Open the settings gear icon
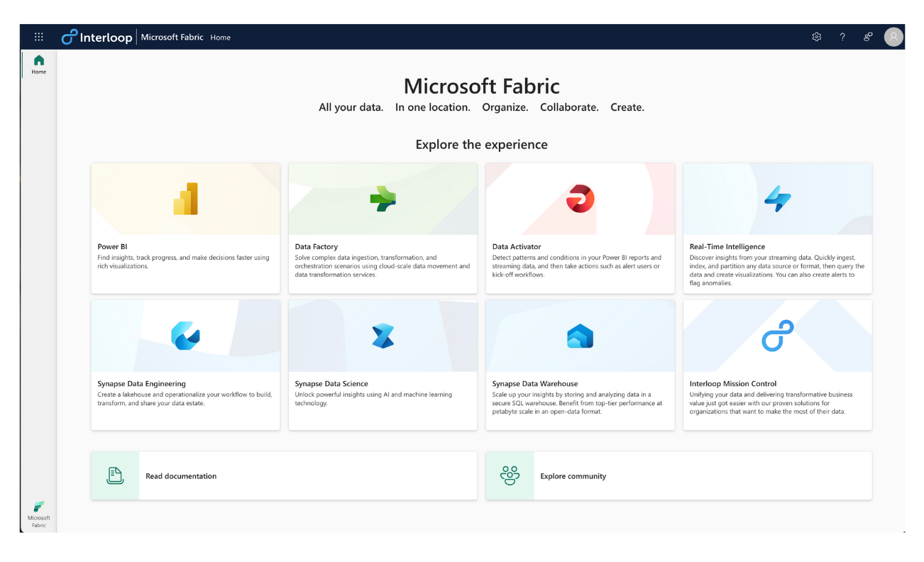 tap(816, 37)
